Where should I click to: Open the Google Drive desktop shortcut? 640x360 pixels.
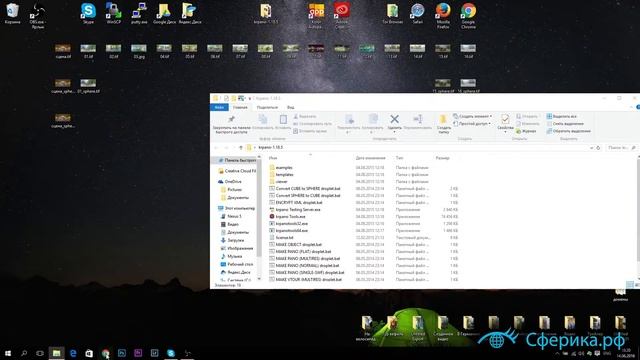[164, 13]
